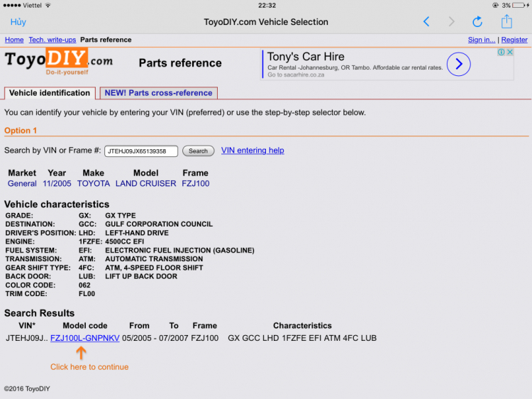Select the trim code FL00 value
Viewport: 532px width, 399px height.
[87, 294]
